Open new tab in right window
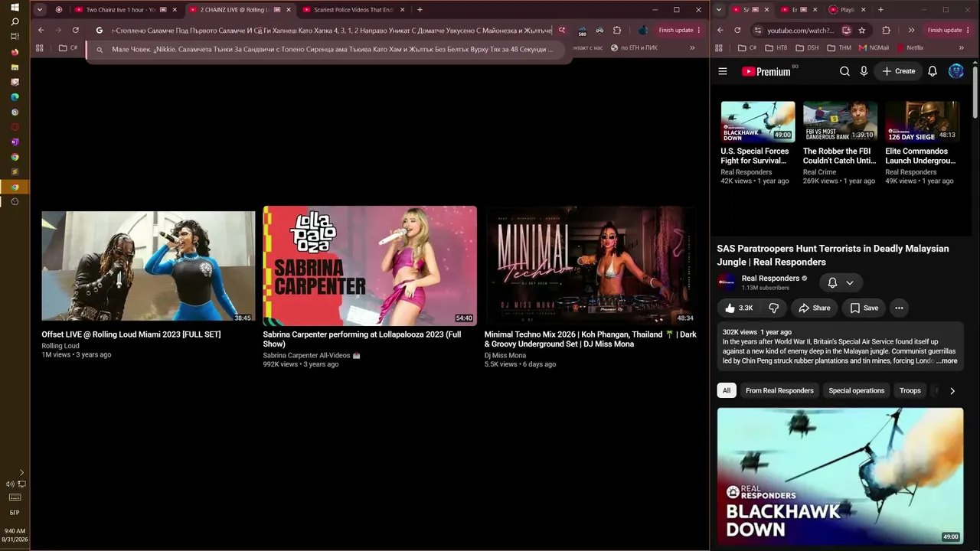The width and height of the screenshot is (980, 551). point(880,10)
